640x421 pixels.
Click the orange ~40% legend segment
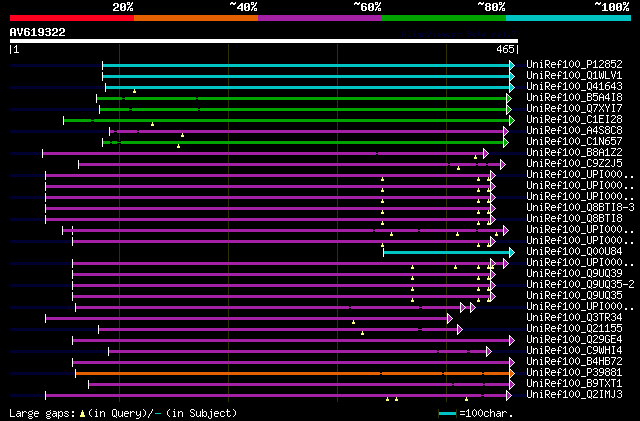click(x=196, y=18)
